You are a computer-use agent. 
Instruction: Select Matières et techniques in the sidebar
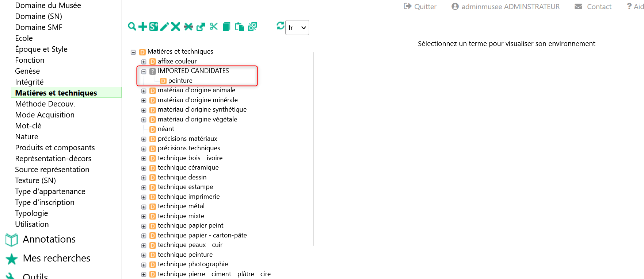(56, 93)
